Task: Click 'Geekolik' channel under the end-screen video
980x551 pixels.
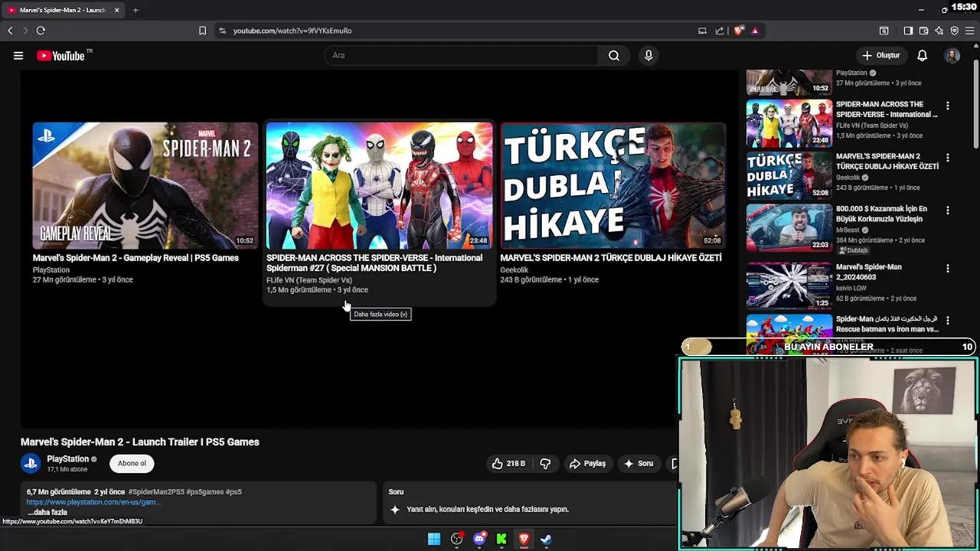Action: (514, 270)
